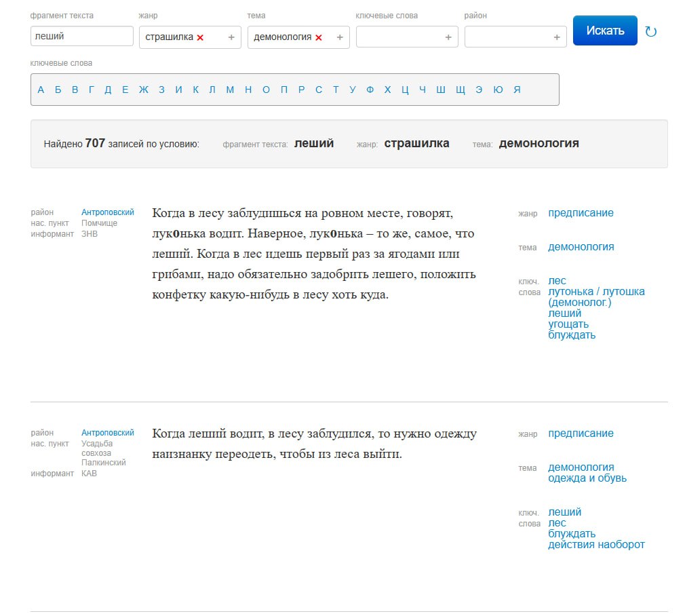The image size is (685, 616).
Task: Select letter Ю in keyword alphabet
Action: [498, 90]
